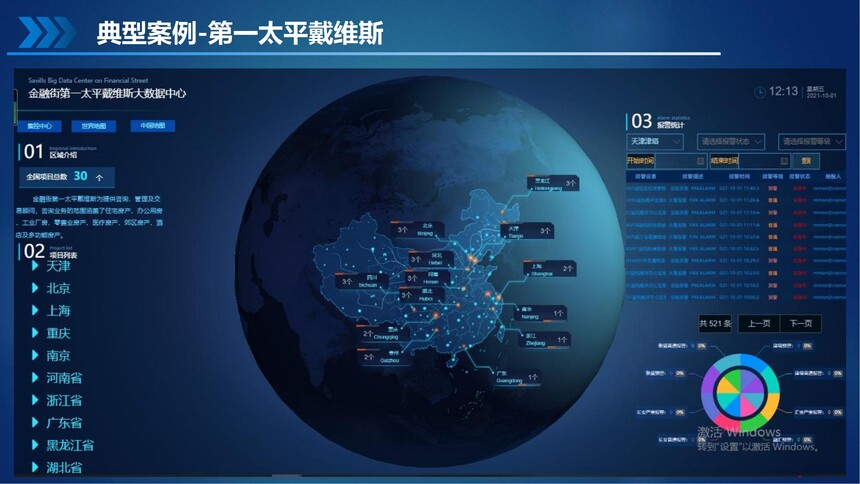
Task: Click the first alarm table row
Action: click(x=735, y=188)
